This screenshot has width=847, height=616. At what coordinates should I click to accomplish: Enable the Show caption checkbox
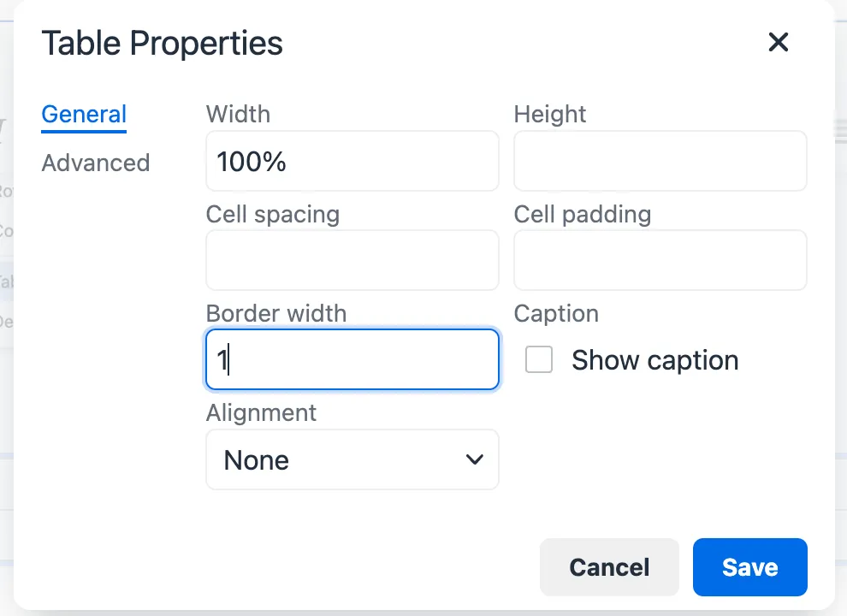click(x=539, y=360)
